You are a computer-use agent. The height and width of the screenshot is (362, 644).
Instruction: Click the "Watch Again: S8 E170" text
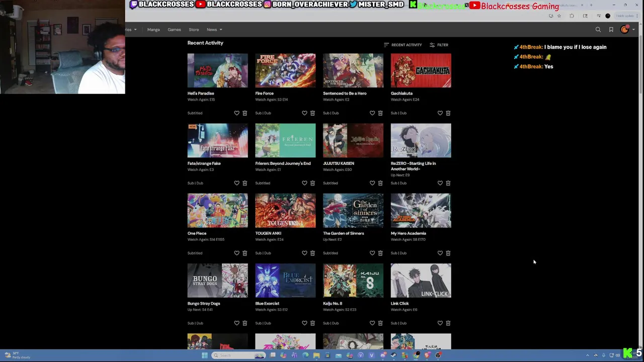[408, 239]
